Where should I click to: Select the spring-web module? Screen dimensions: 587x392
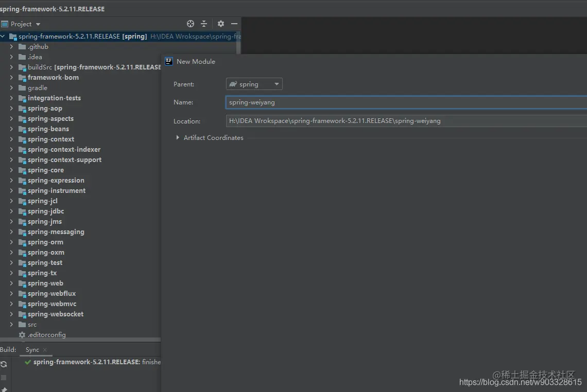pyautogui.click(x=45, y=283)
